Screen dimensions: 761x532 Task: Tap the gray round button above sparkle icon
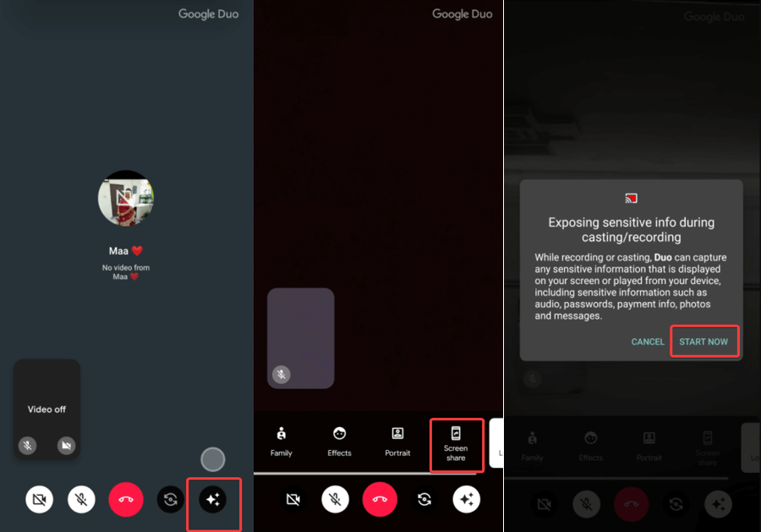tap(212, 459)
